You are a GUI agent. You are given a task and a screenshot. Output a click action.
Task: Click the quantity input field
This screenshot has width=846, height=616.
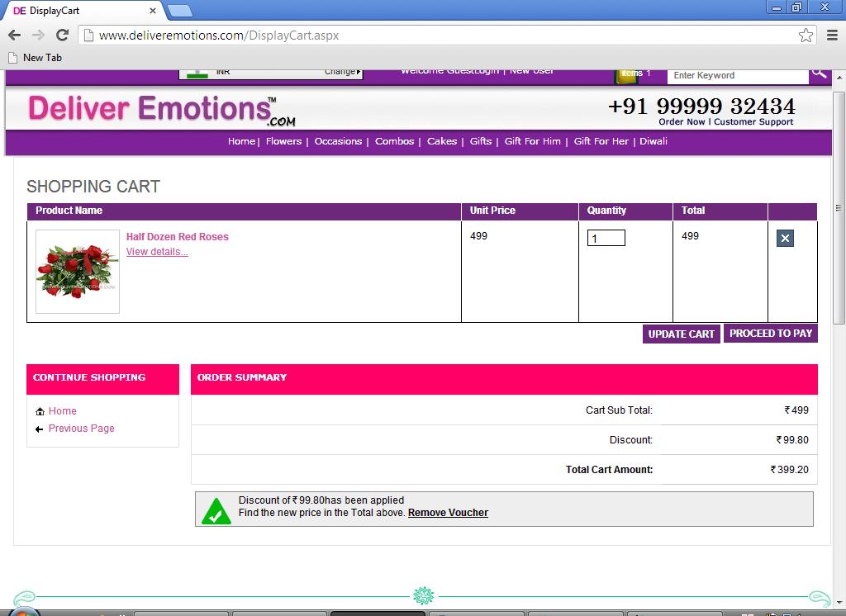pos(606,239)
